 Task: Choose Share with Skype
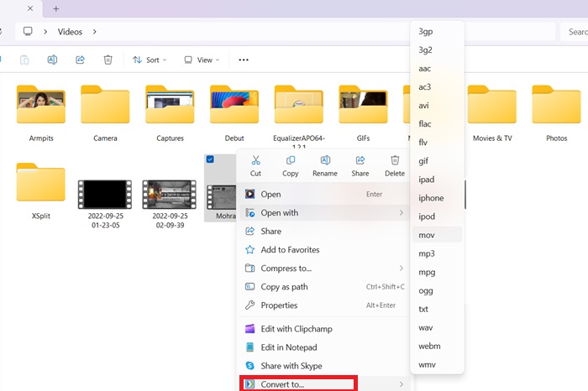324,366
